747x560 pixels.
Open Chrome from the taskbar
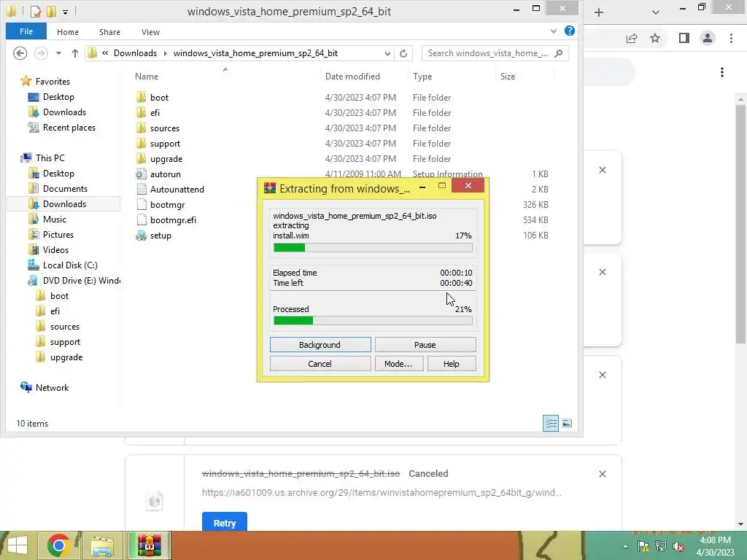59,545
